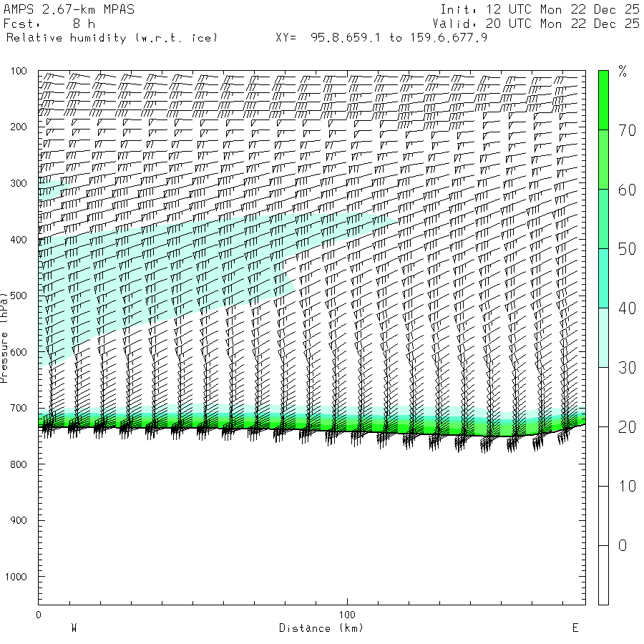Click the 200 hPa pressure axis label
This screenshot has height=644, width=644.
pyautogui.click(x=19, y=127)
